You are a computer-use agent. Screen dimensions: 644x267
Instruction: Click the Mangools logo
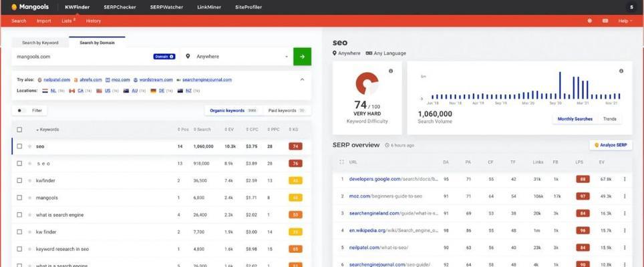(x=30, y=7)
